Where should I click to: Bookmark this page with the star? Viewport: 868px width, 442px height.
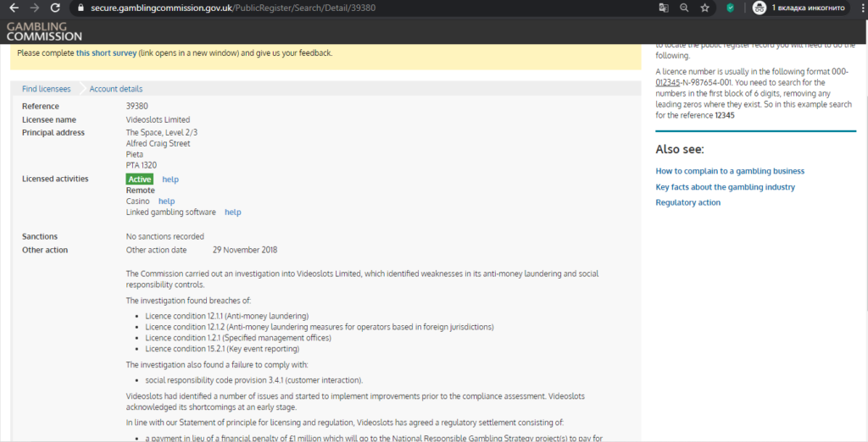click(704, 8)
